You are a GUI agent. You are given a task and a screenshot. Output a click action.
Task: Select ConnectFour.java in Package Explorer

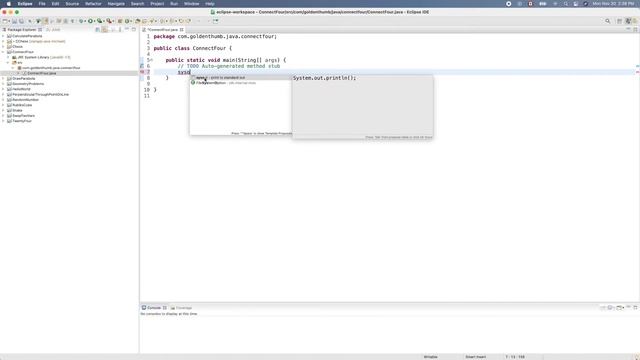[42, 73]
